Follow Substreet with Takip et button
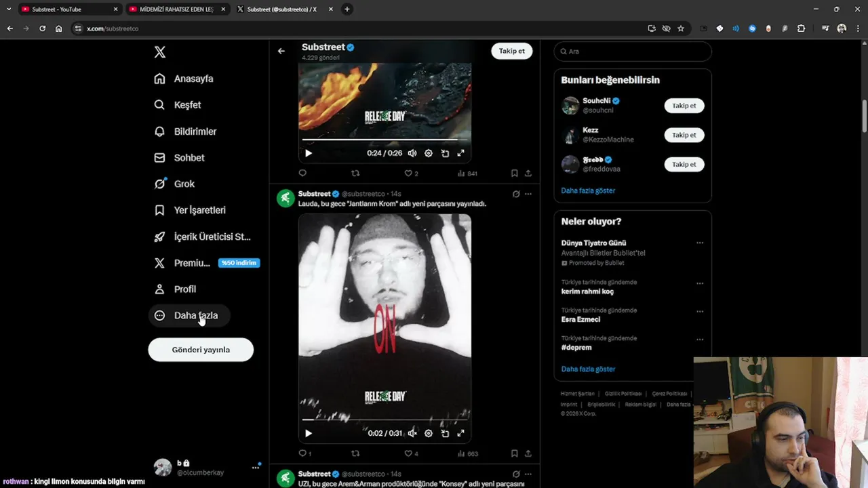The width and height of the screenshot is (868, 488). (512, 51)
